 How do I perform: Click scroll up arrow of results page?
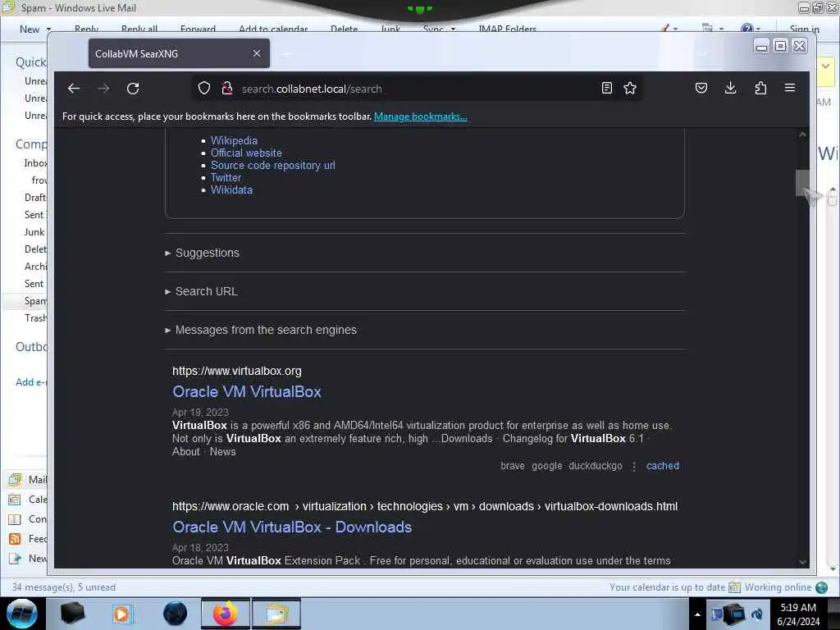(802, 135)
